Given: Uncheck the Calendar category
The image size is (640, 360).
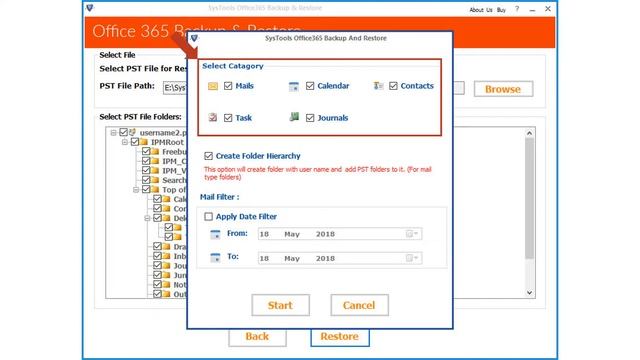Looking at the screenshot, I should 310,86.
